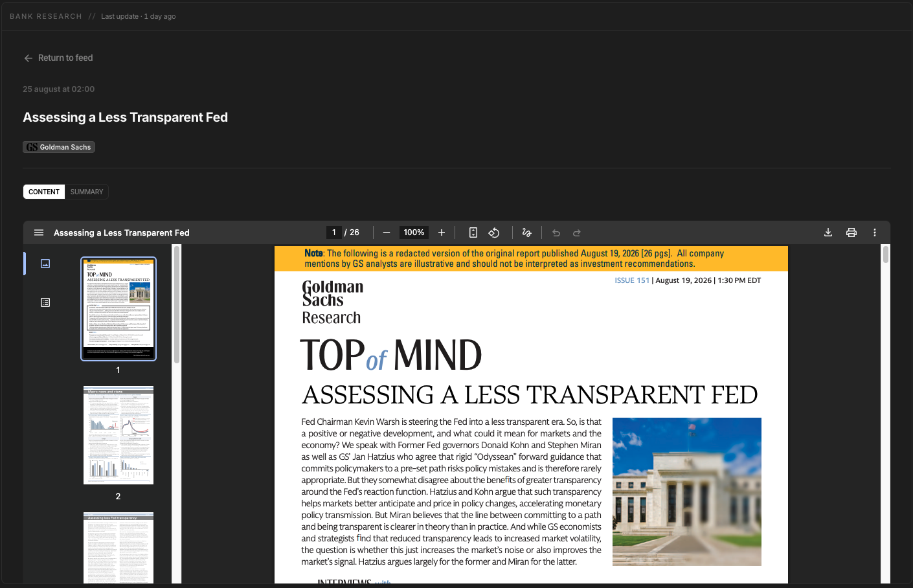This screenshot has width=913, height=588.
Task: Show page thumbnails view
Action: 45,264
